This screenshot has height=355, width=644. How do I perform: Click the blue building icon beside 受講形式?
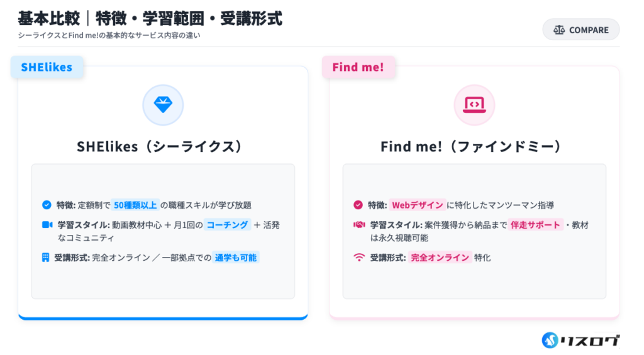click(x=46, y=258)
